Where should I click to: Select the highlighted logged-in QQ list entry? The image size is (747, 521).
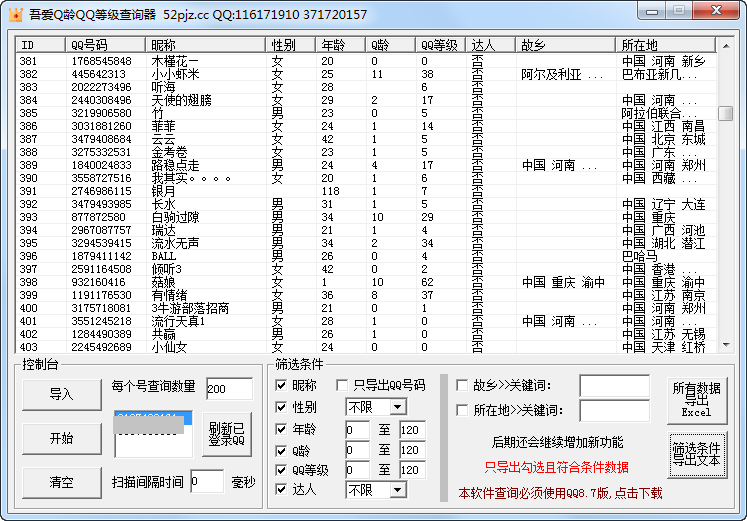coord(153,419)
